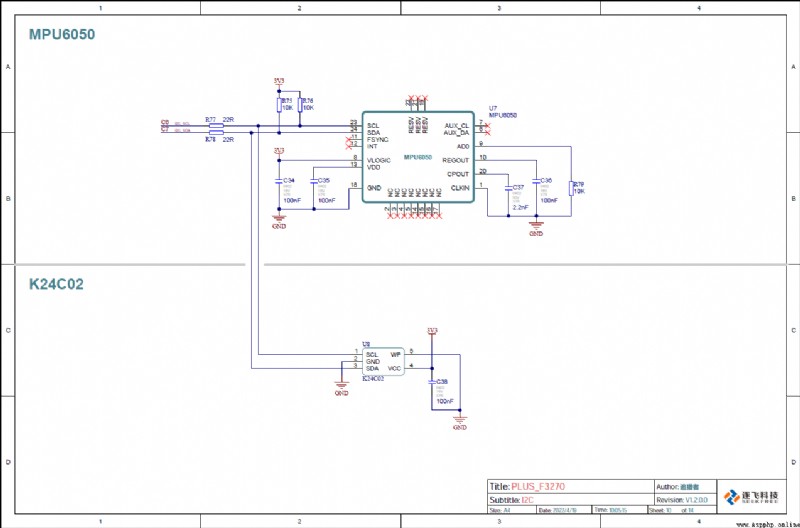Select the K24C02 chip body
The width and height of the screenshot is (800, 528).
(383, 362)
